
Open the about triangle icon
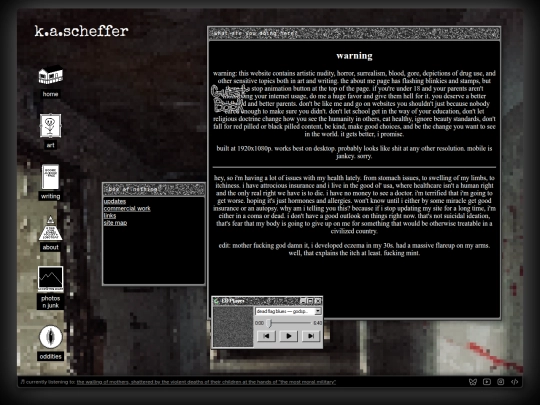coord(51,228)
